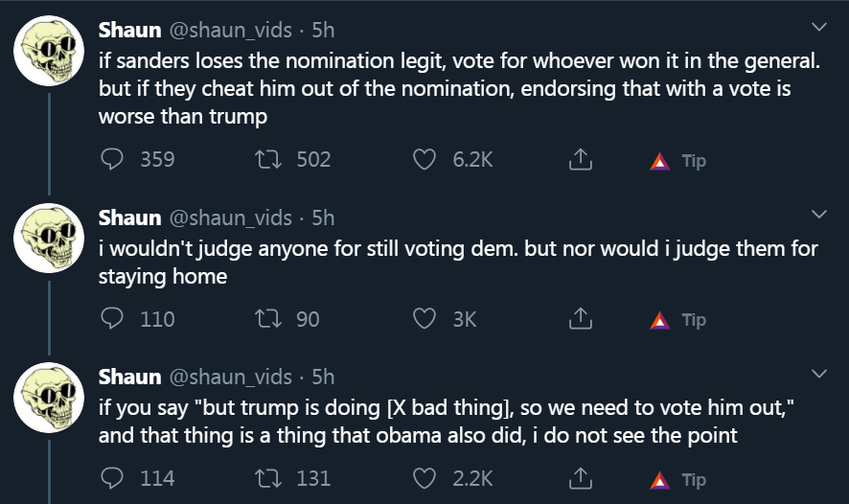The height and width of the screenshot is (504, 849).
Task: Like the tweet with 2.2K likes
Action: pos(424,478)
